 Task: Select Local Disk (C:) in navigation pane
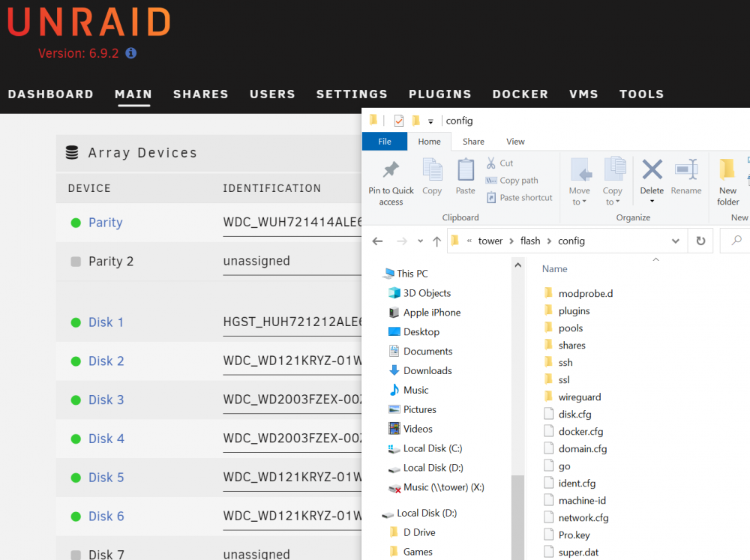tap(425, 448)
